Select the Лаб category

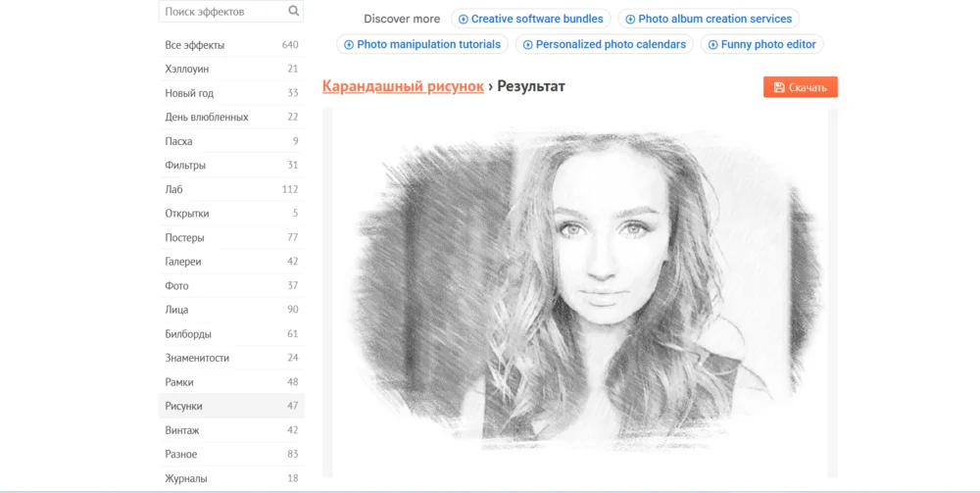pyautogui.click(x=174, y=189)
